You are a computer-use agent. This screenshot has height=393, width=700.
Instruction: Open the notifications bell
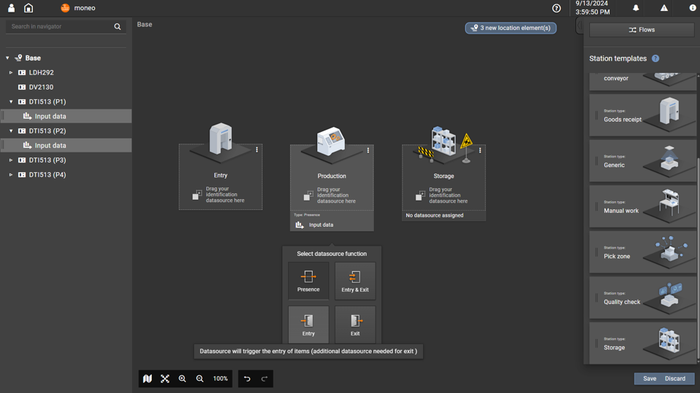[x=636, y=8]
